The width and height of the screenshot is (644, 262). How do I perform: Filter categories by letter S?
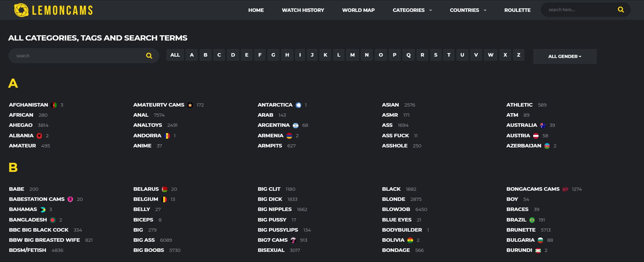point(436,55)
